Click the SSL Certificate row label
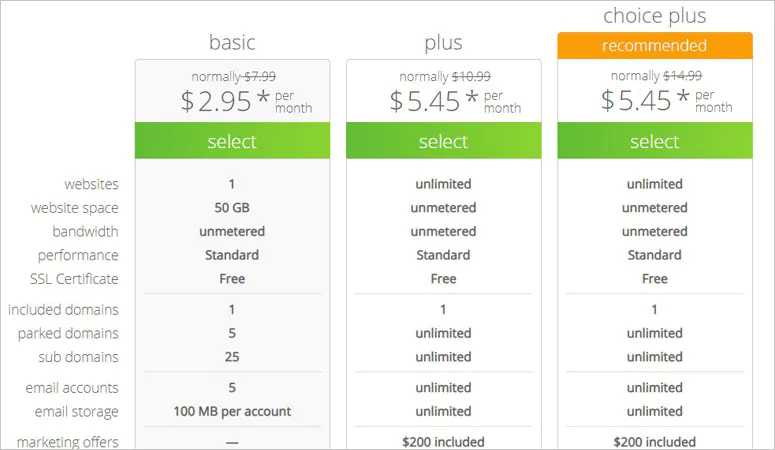The height and width of the screenshot is (450, 775). tap(74, 279)
